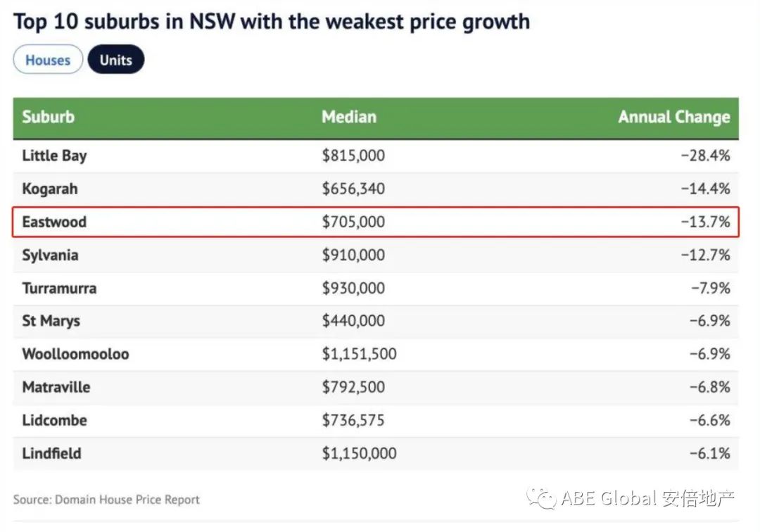Sort by the Median column header
Screen dimensions: 760x532
coord(349,117)
